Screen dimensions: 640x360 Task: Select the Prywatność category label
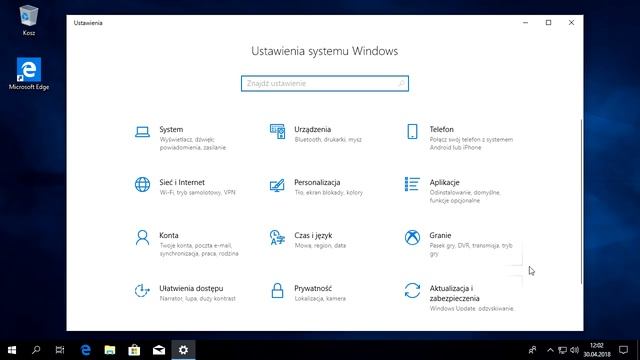(x=313, y=289)
